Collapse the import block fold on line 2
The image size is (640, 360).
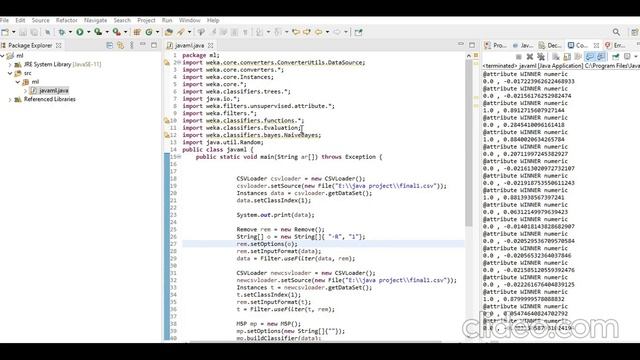179,62
